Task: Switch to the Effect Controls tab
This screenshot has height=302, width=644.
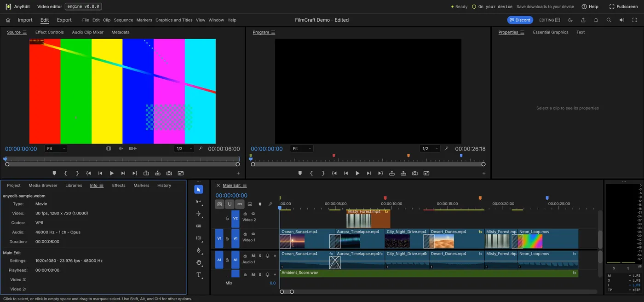Action: click(x=49, y=32)
